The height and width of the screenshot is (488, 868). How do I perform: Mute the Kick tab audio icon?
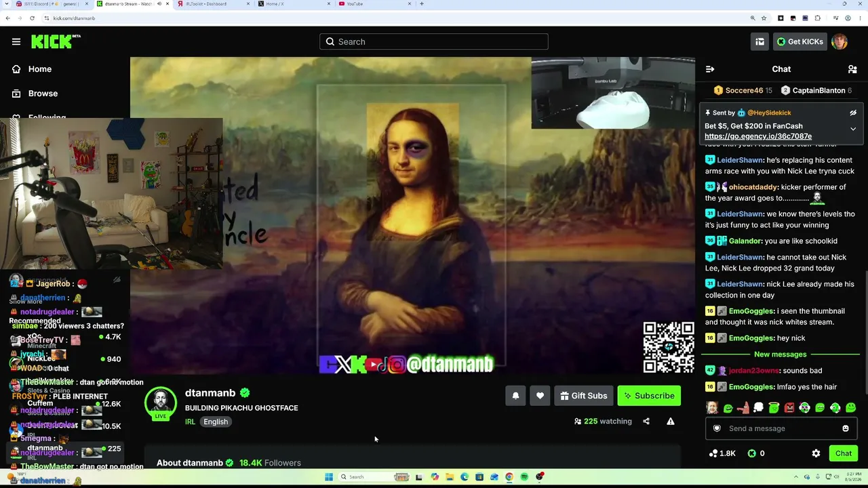click(x=160, y=4)
